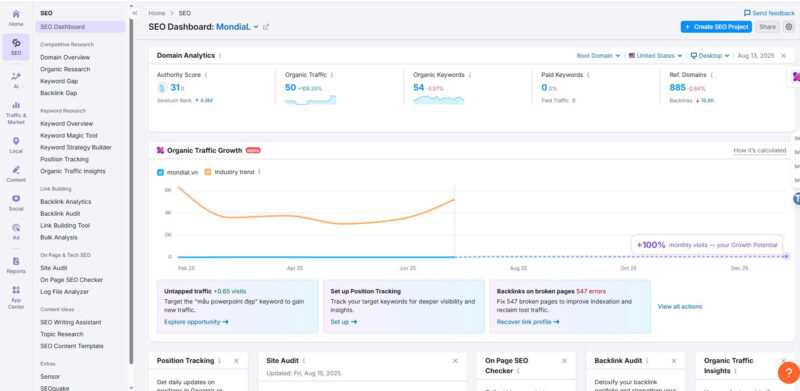Click the Ref. Domains 885 value
Screen dimensions: 800x391
click(678, 87)
